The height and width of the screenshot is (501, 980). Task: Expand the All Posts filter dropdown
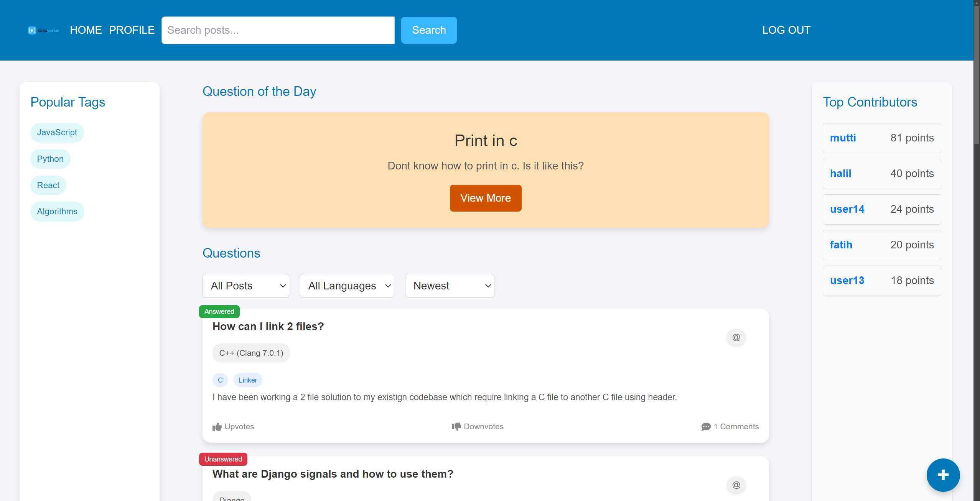[245, 286]
